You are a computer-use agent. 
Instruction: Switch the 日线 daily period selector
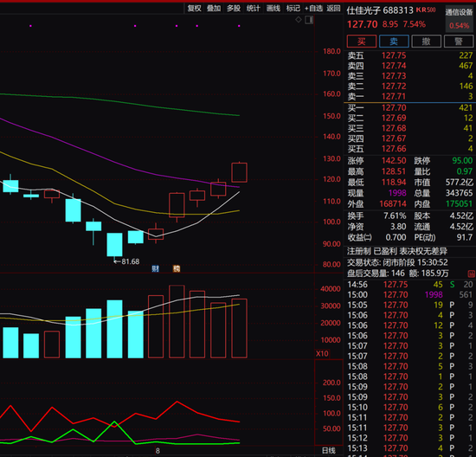coord(329,450)
